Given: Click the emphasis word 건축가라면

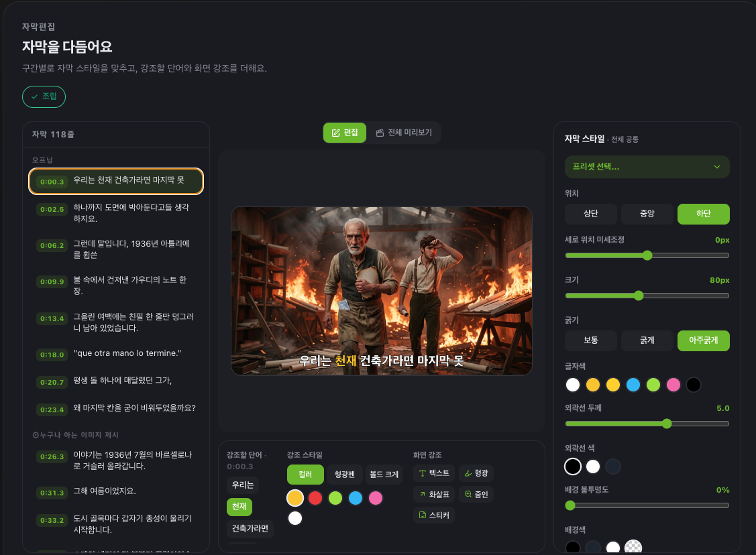Looking at the screenshot, I should (x=250, y=528).
